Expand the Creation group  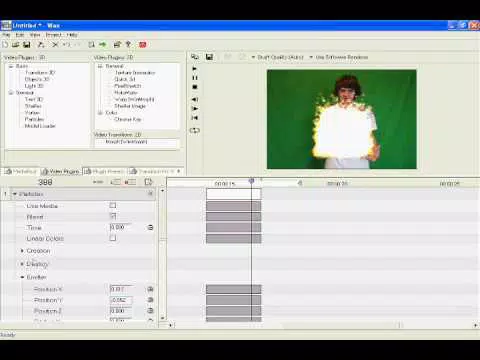[22, 250]
